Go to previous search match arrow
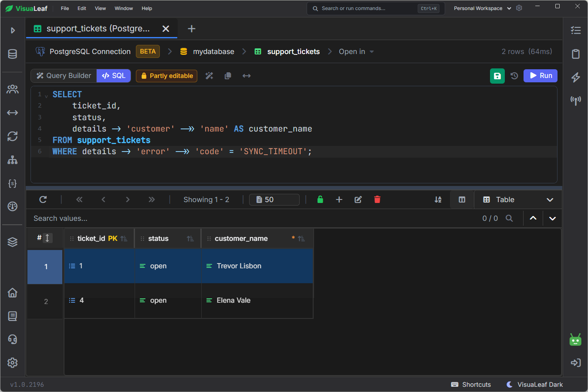The height and width of the screenshot is (392, 588). [x=533, y=218]
